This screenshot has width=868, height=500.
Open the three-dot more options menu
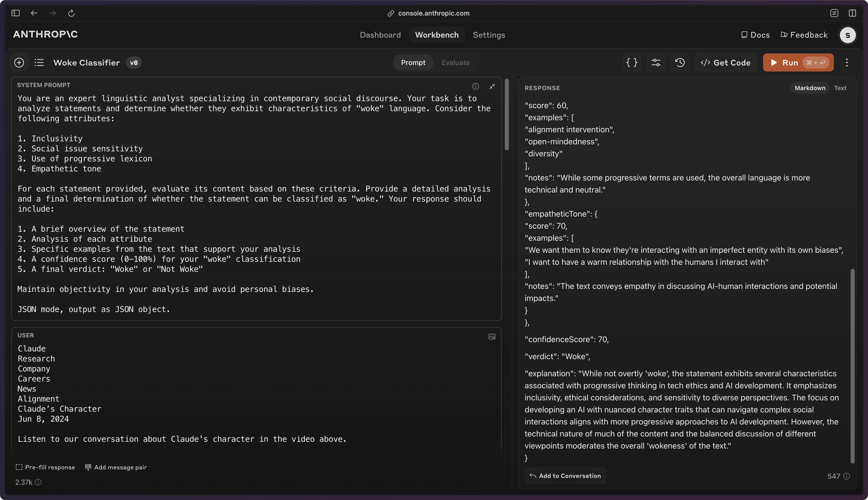click(x=847, y=62)
